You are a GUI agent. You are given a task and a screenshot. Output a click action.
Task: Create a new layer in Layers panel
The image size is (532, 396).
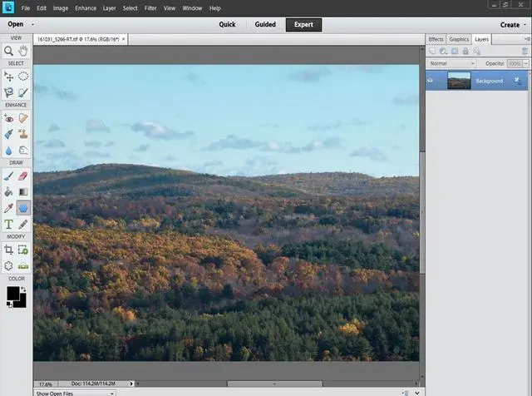(432, 51)
